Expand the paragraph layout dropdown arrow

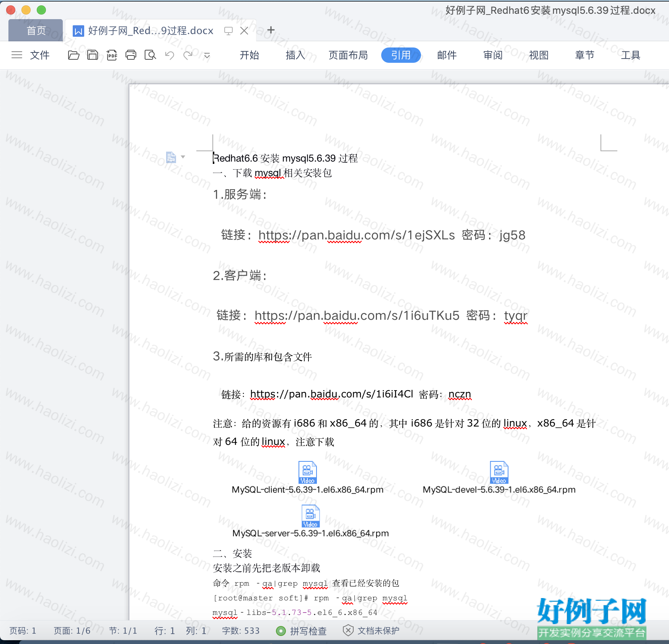[183, 157]
